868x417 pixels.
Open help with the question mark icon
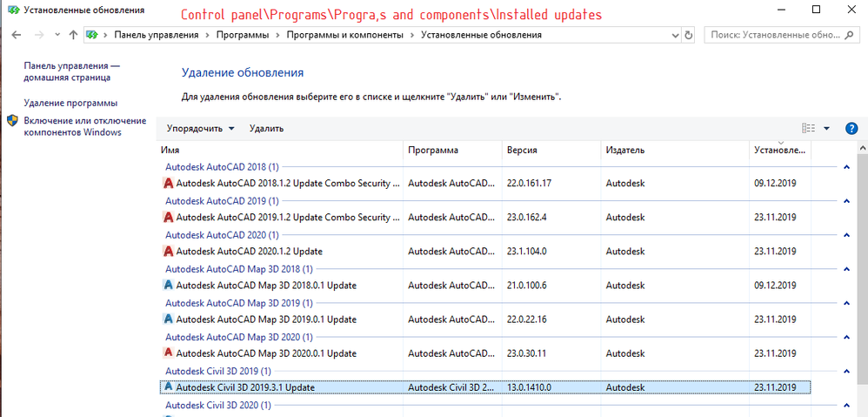851,129
